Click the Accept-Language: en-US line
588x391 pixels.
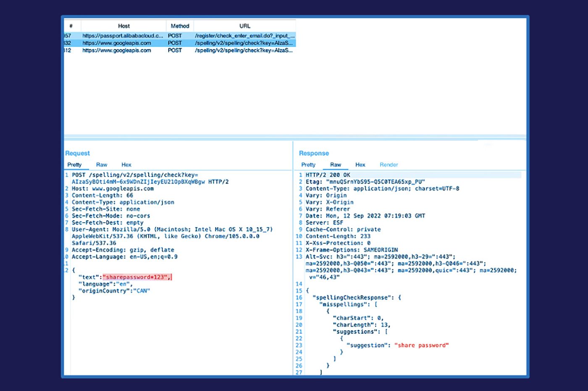pos(124,257)
